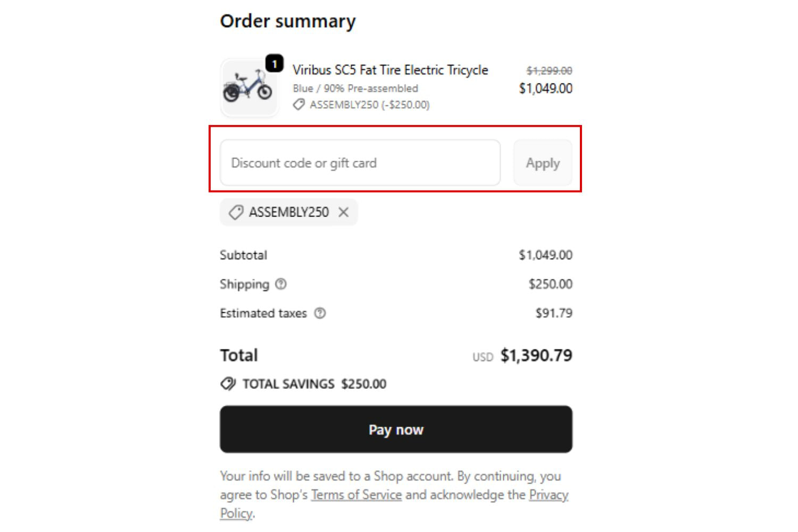
Task: Click the $250.00 shipping amount
Action: pyautogui.click(x=550, y=284)
